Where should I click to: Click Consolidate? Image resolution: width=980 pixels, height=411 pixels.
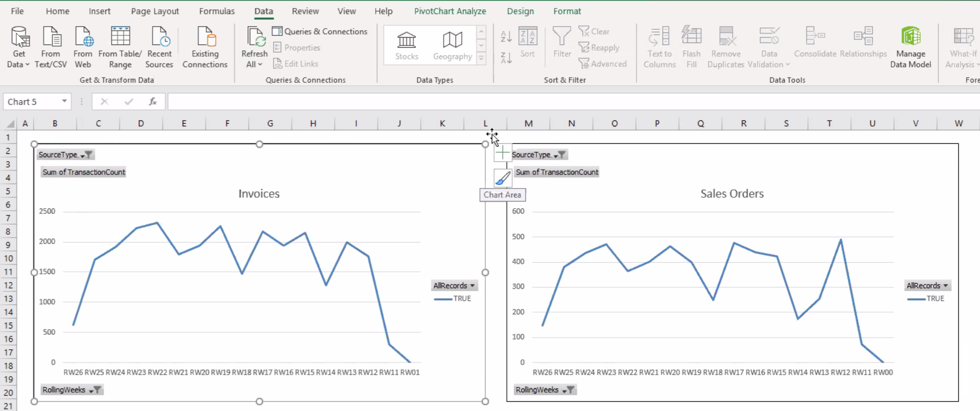(815, 42)
